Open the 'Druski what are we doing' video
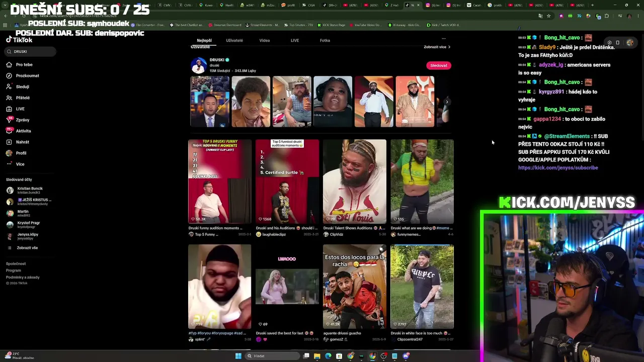Screen dimensions: 644x362 (422, 182)
